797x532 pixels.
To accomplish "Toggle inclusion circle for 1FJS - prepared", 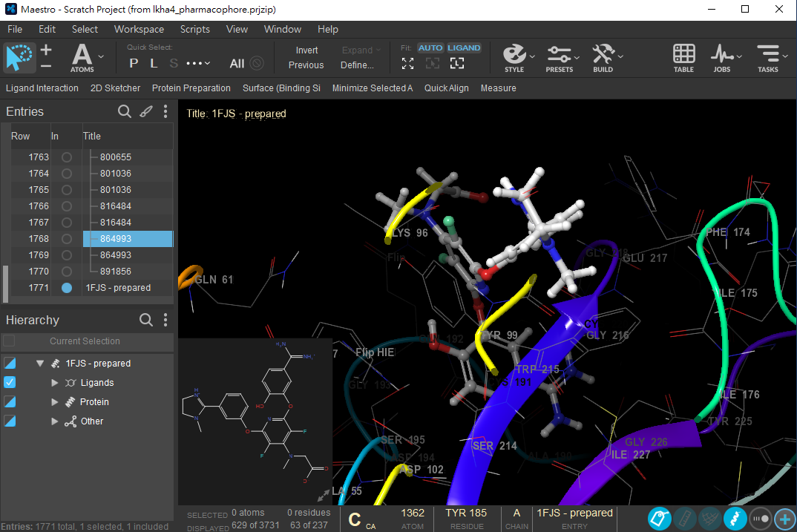I will [67, 288].
